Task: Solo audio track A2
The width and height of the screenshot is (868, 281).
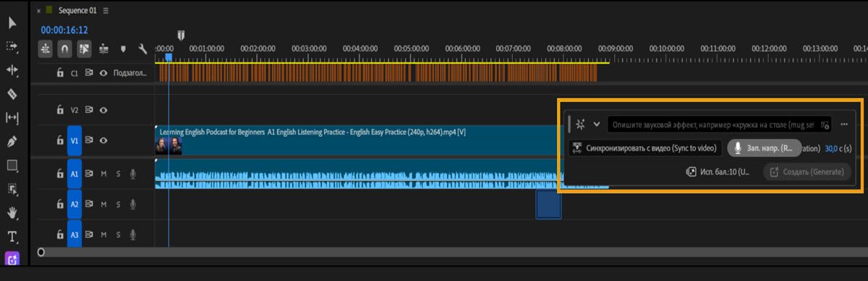Action: [x=118, y=205]
